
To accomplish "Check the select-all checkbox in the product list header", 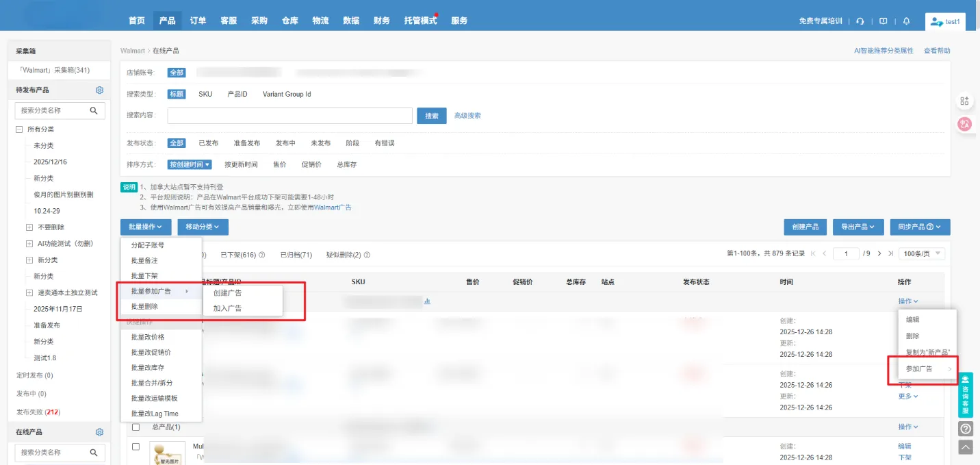I will tap(135, 281).
